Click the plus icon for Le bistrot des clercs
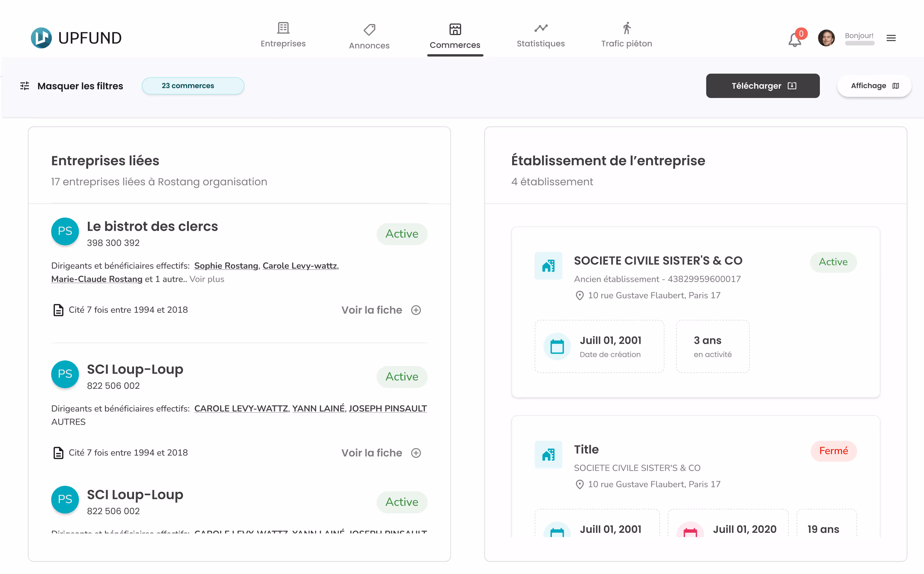The height and width of the screenshot is (574, 924). click(416, 310)
